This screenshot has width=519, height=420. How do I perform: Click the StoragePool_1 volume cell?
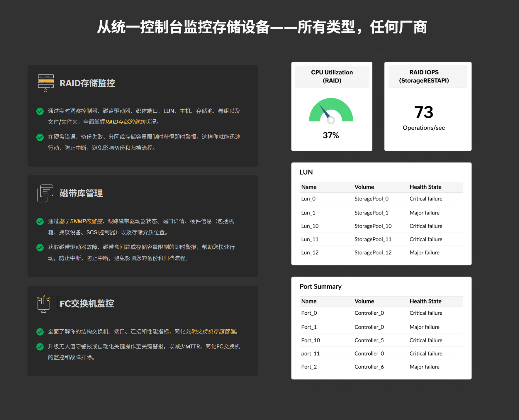[371, 213]
